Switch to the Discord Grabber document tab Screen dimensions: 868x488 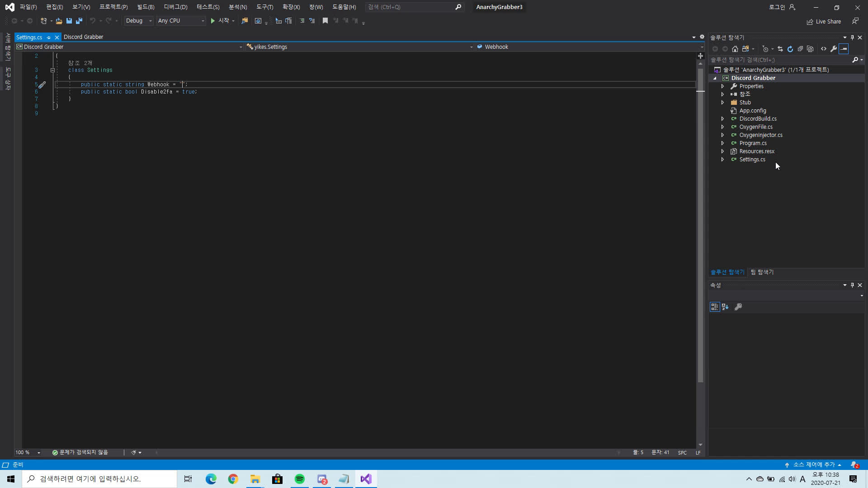point(83,37)
